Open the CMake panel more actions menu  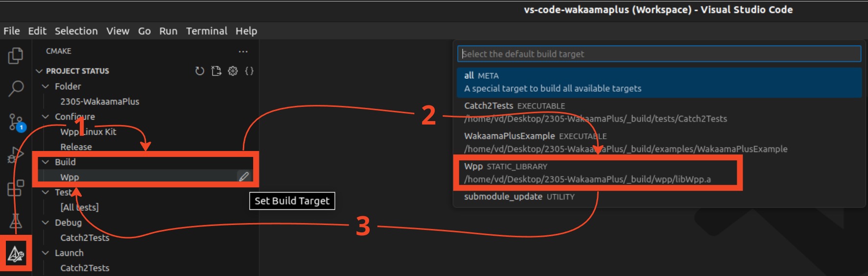point(243,51)
